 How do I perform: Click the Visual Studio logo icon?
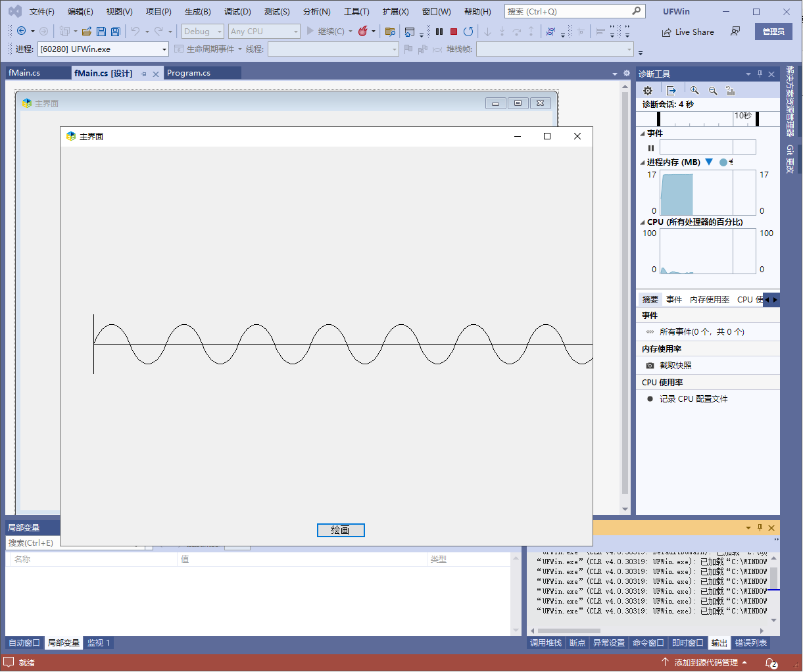point(14,11)
